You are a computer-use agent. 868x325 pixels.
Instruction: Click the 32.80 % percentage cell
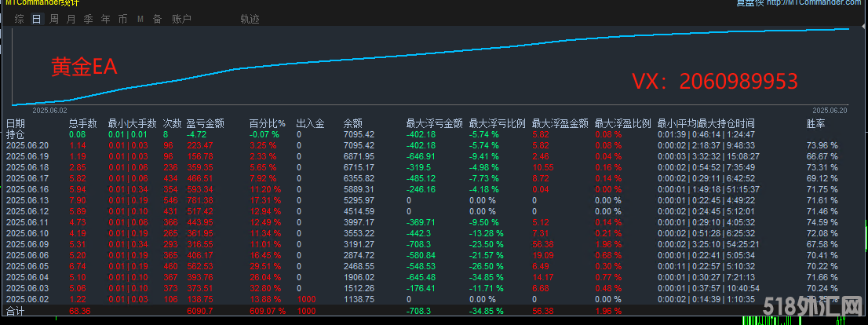[x=264, y=288]
